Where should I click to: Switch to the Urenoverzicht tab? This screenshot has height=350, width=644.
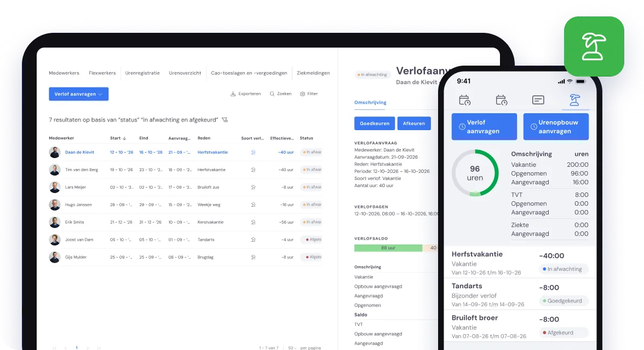click(x=185, y=73)
